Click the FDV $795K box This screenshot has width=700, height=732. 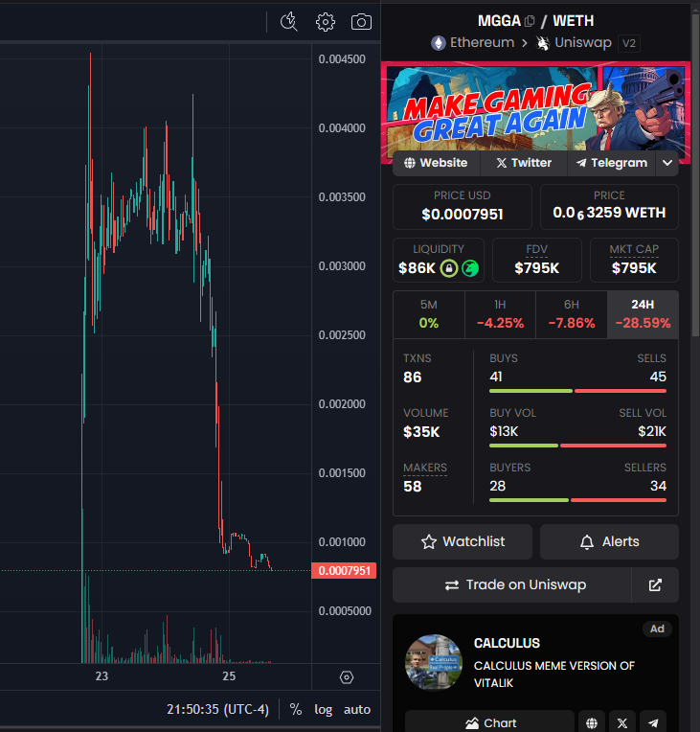point(537,260)
